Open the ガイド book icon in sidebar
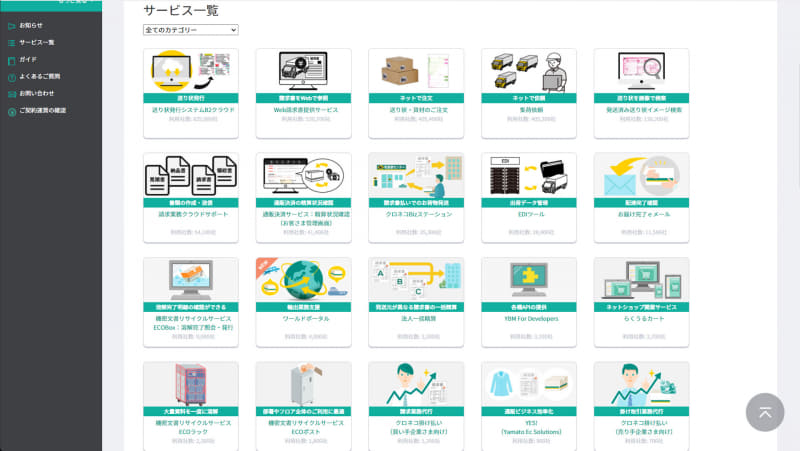This screenshot has width=800, height=451. click(x=12, y=60)
